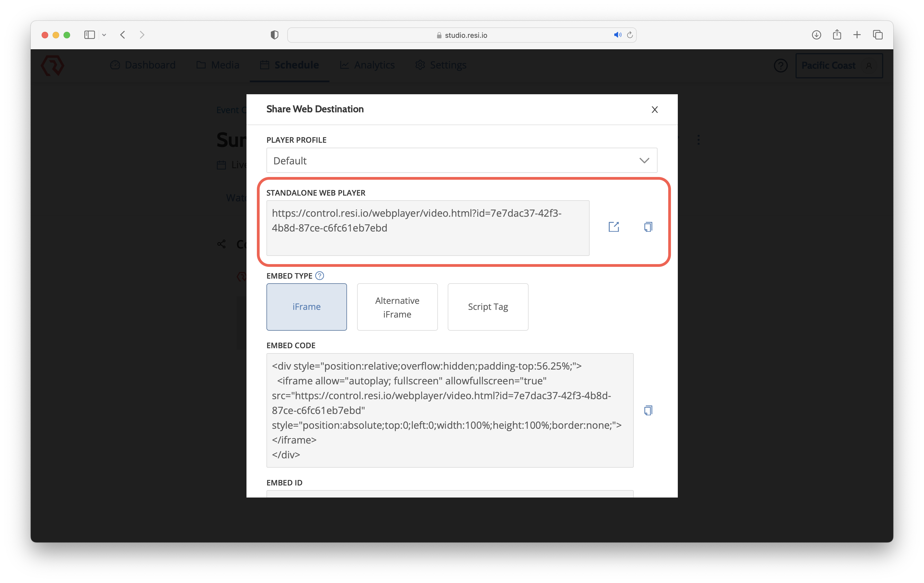Click the standalone web player URL field
The width and height of the screenshot is (924, 583).
click(427, 228)
